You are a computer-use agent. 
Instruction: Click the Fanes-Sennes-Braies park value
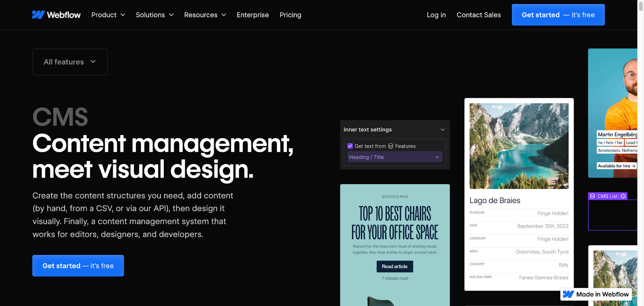click(x=544, y=278)
